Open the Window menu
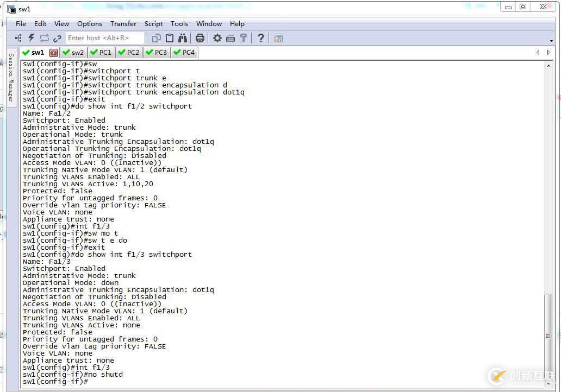The width and height of the screenshot is (561, 392). (209, 23)
